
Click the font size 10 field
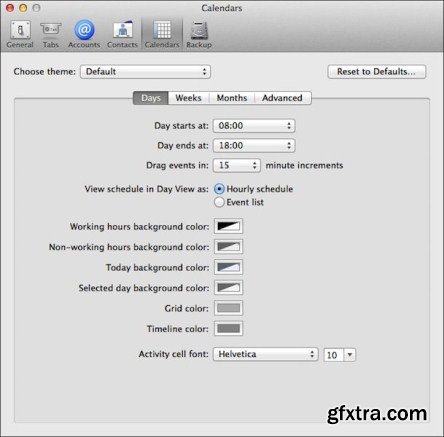click(x=334, y=355)
